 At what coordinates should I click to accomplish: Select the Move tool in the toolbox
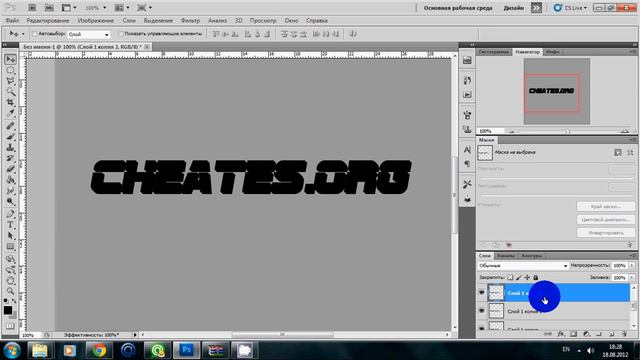pos(10,60)
